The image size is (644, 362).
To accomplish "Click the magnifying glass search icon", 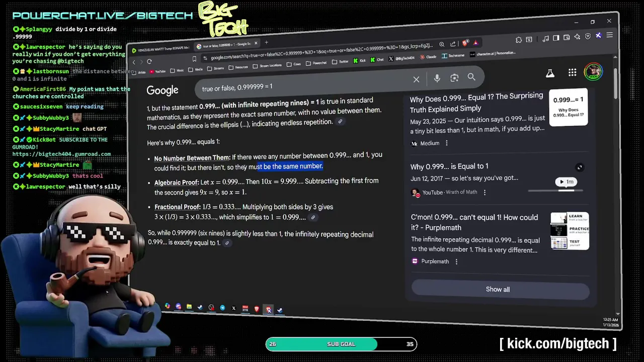I will [471, 77].
